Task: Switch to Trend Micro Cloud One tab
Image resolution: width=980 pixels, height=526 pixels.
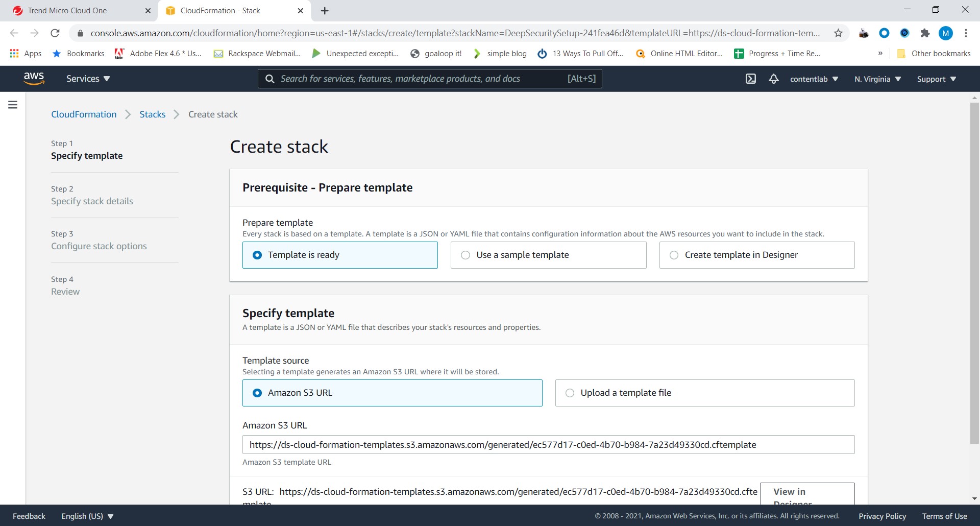Action: coord(82,11)
